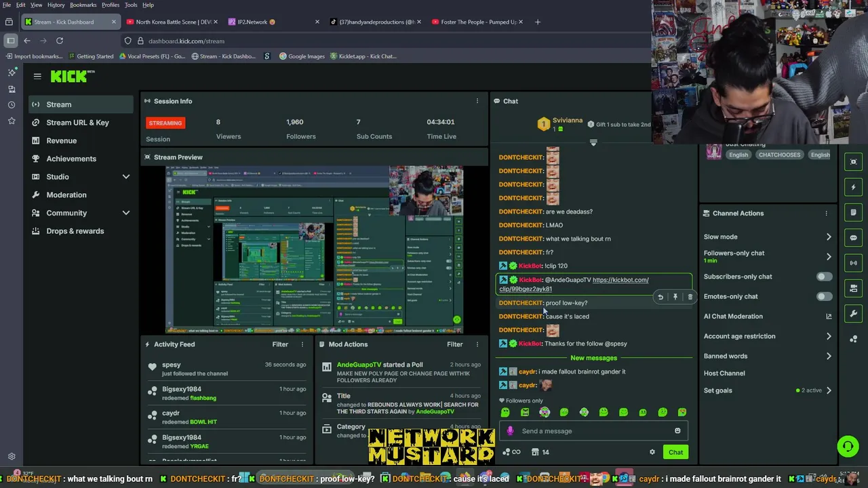Viewport: 868px width, 488px height.
Task: Click the three-dots cluster icon in right rail
Action: (x=854, y=339)
